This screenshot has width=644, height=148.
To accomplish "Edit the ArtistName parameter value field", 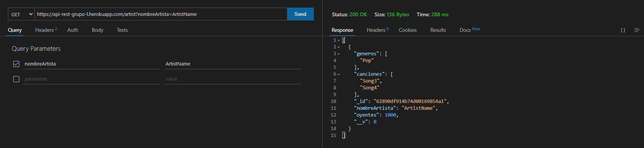I will 233,64.
